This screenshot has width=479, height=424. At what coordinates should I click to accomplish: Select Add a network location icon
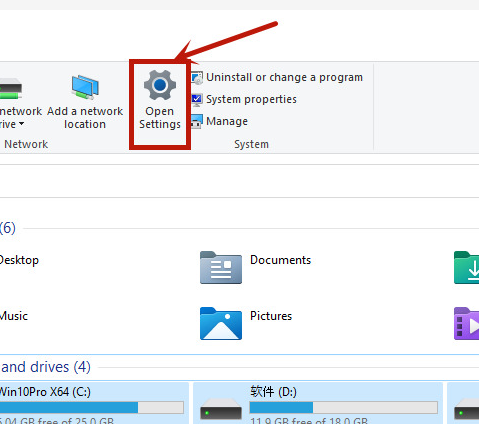point(85,87)
